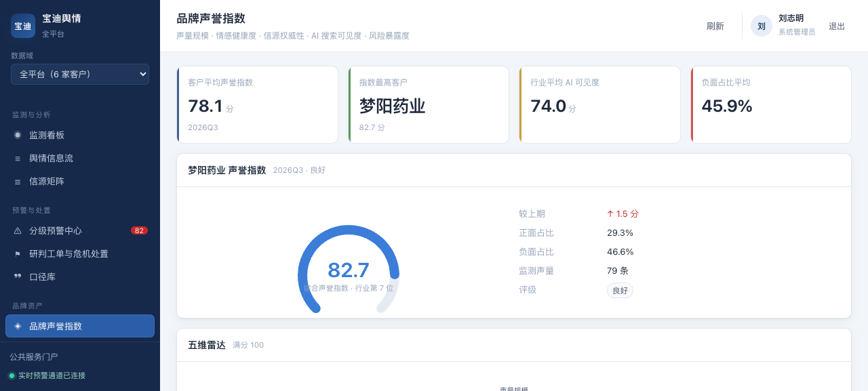The image size is (868, 391).
Task: Click the 分级预警中心 warning triangle icon
Action: (x=18, y=230)
